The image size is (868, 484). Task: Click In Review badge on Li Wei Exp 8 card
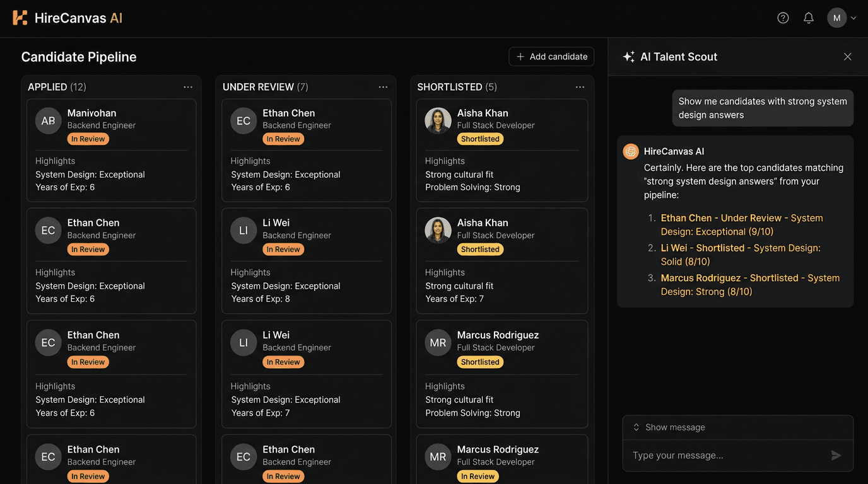point(283,250)
